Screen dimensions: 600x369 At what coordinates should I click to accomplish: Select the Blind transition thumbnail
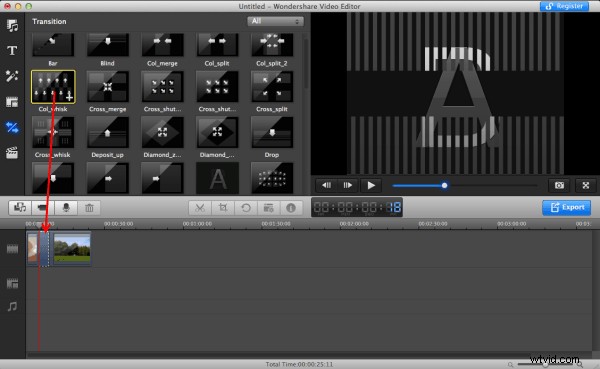[x=108, y=45]
